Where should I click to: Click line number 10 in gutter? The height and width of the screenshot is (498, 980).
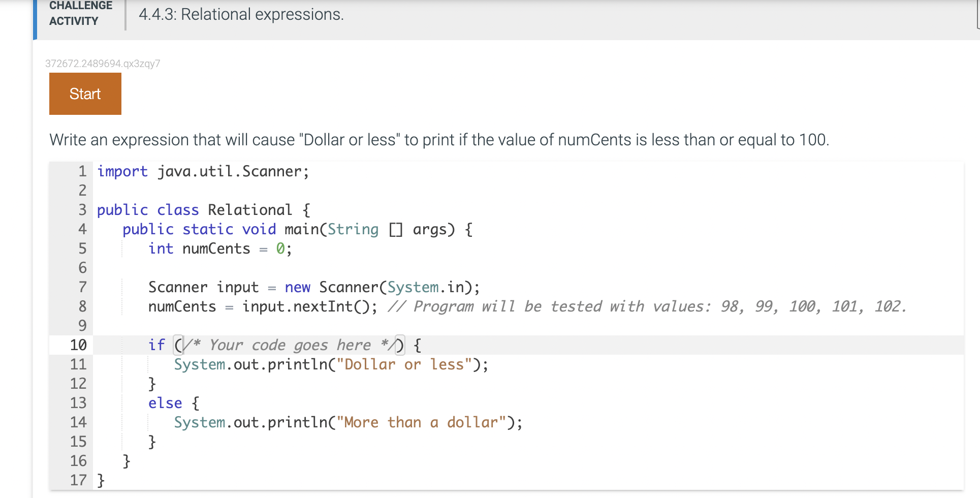[x=78, y=345]
